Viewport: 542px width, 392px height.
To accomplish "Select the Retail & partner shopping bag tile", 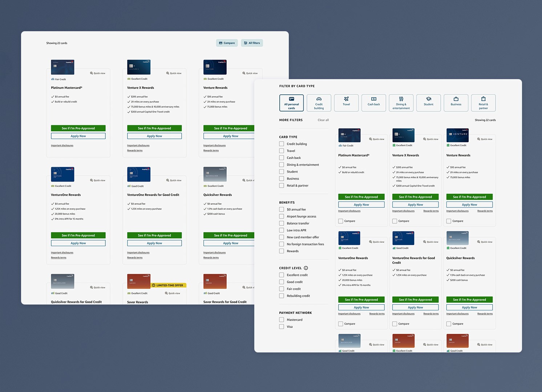I will (x=484, y=103).
